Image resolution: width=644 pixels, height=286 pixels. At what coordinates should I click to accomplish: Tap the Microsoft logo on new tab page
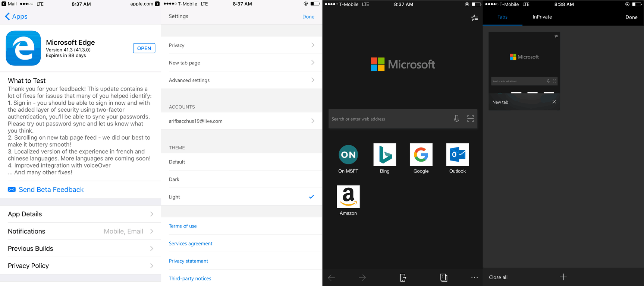(403, 64)
